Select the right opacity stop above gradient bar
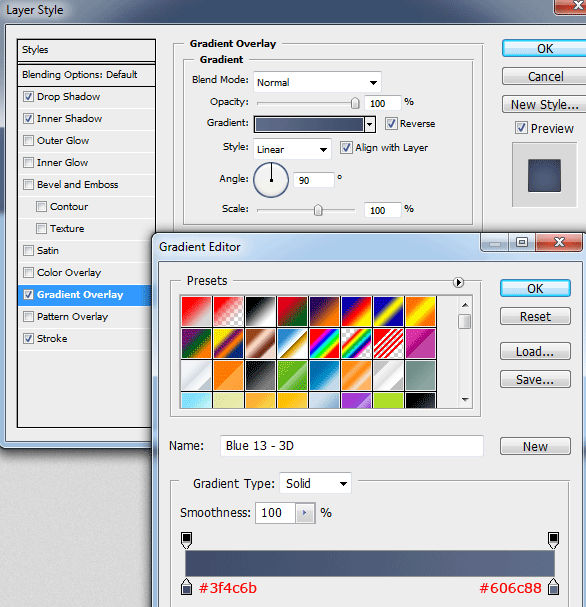The image size is (586, 607). click(553, 540)
